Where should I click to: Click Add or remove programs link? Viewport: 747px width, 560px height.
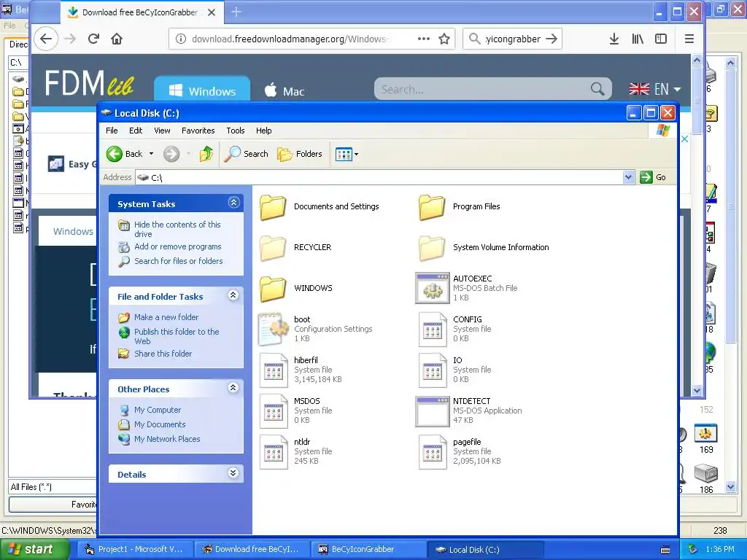[178, 246]
